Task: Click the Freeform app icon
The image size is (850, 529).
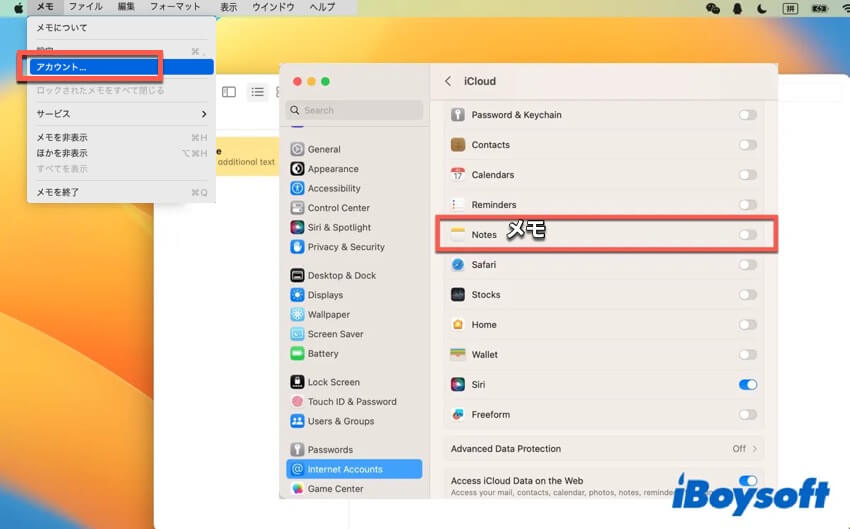Action: tap(458, 414)
